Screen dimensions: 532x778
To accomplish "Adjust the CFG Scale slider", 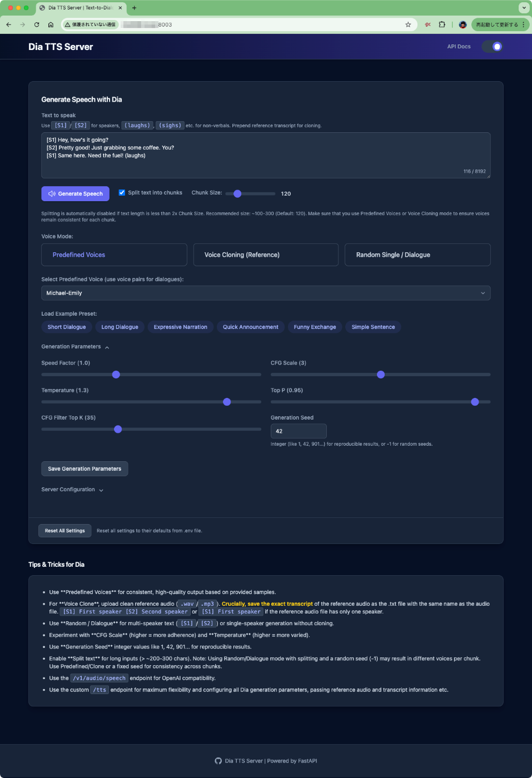I will (380, 375).
